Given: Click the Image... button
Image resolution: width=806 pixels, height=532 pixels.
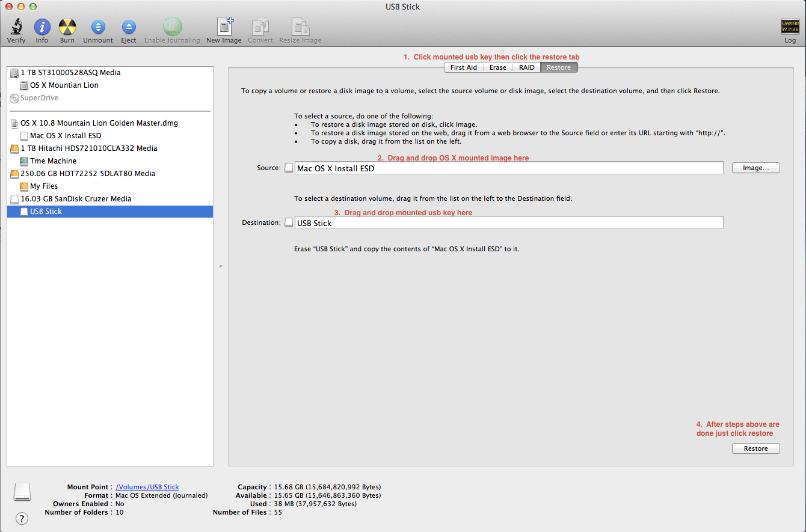Looking at the screenshot, I should click(x=756, y=168).
